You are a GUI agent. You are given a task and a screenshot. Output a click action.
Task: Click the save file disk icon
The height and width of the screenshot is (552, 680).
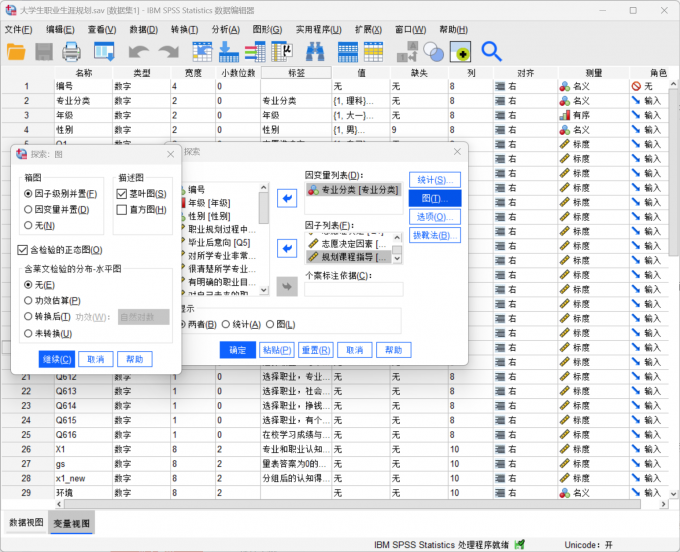[x=44, y=52]
